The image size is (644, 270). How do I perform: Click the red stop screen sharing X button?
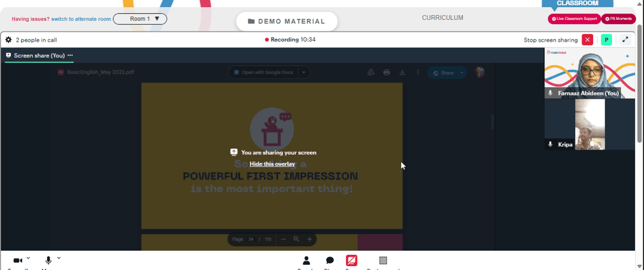click(587, 40)
